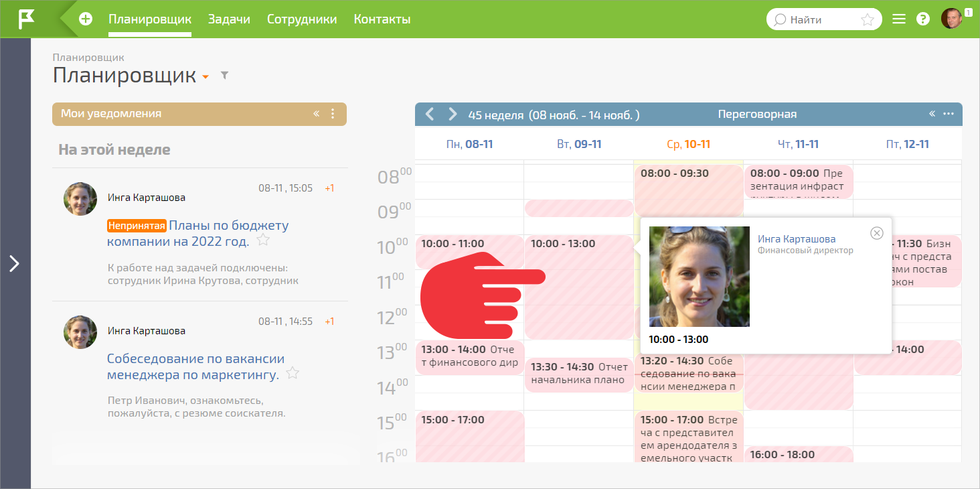Open Tuesday 9 o'clock short event
Screen dimensions: 980x489
579,208
